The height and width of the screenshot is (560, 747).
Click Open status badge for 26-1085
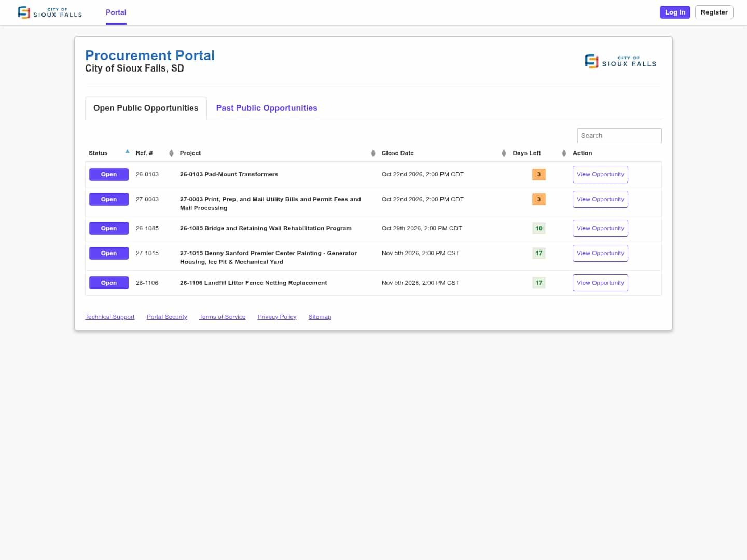[109, 228]
